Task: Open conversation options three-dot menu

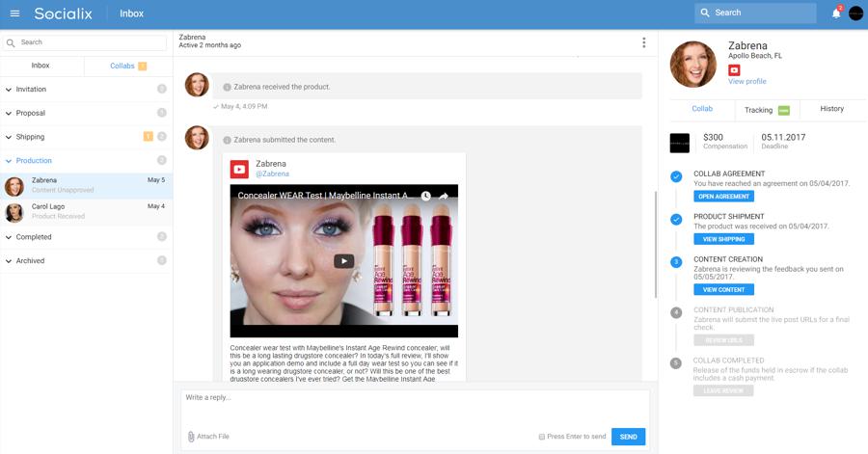Action: [x=644, y=42]
